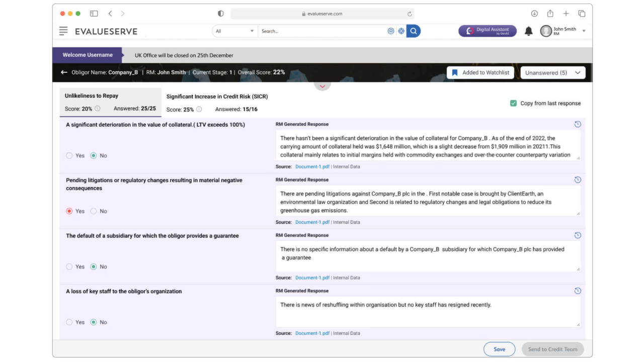
Task: Open a new tab with the plus icon
Action: [x=566, y=14]
